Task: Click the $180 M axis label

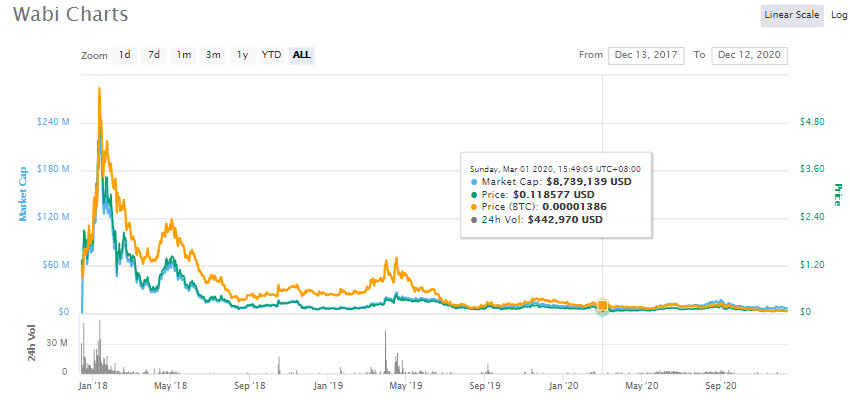Action: pyautogui.click(x=53, y=170)
